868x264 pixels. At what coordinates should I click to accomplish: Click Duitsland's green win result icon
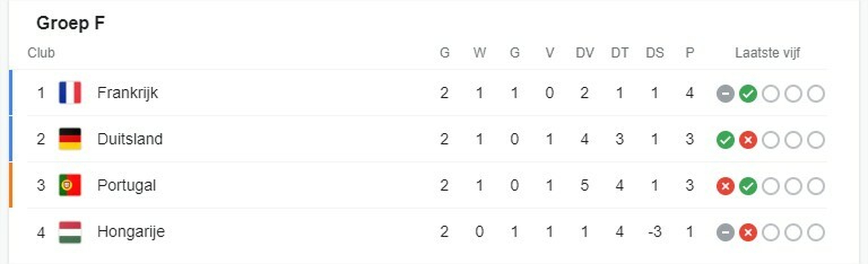coord(725,140)
